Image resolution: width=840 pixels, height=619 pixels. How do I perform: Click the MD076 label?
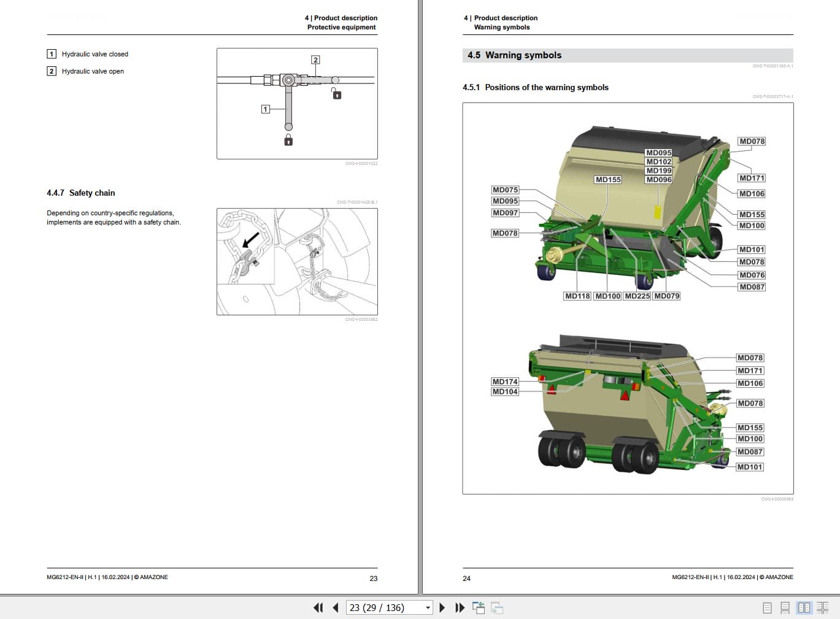752,275
